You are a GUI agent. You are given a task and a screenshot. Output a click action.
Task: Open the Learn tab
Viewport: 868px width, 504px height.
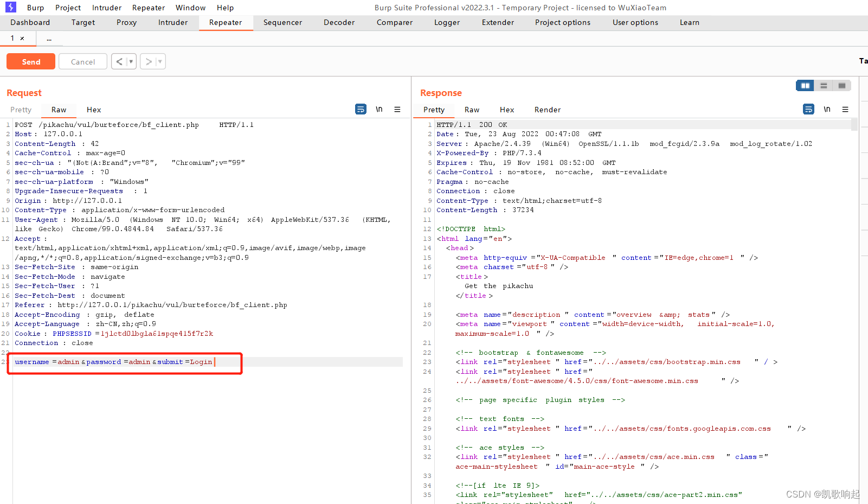[x=690, y=22]
